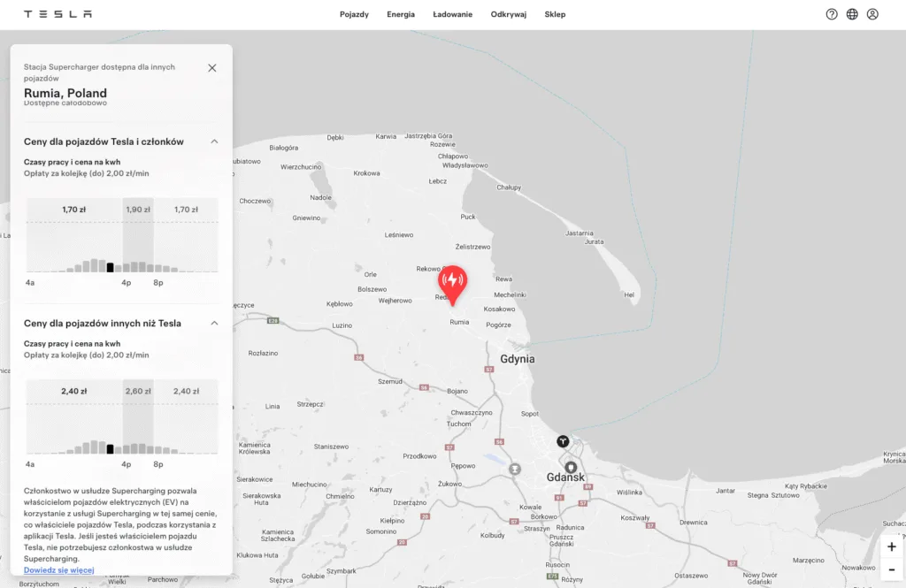906x588 pixels.
Task: Zoom in using the map plus button
Action: (x=893, y=547)
